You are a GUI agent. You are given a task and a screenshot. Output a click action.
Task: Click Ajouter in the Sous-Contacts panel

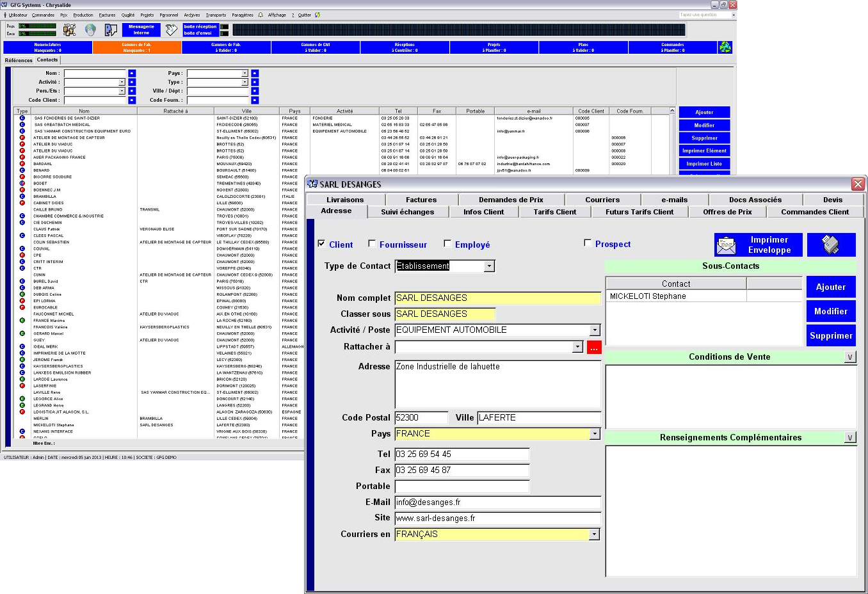pos(831,287)
